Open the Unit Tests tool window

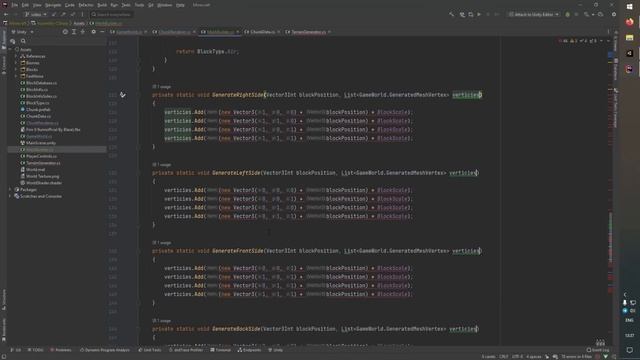pos(150,350)
